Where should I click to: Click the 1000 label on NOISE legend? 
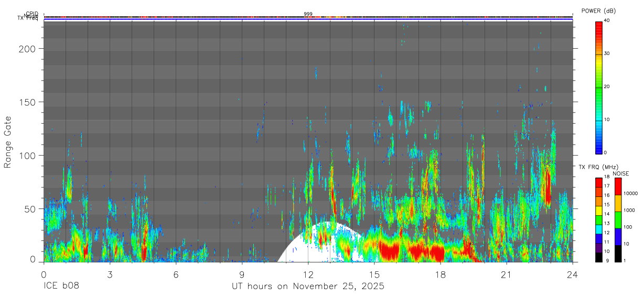pos(629,210)
